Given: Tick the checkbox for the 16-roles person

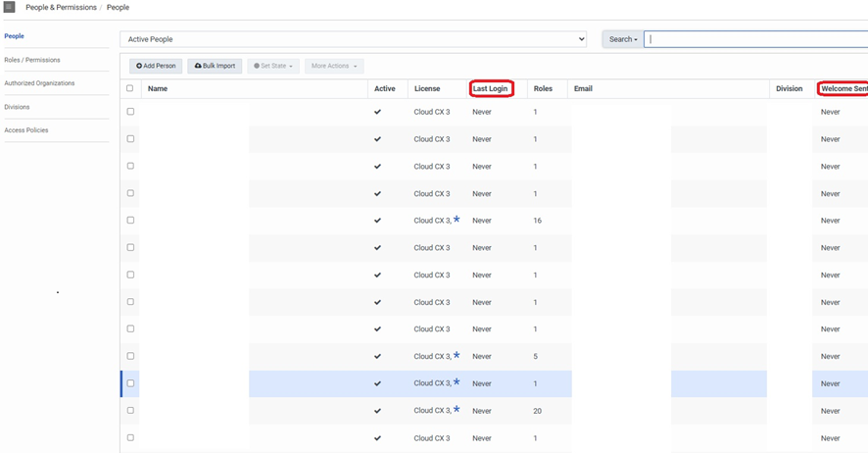Looking at the screenshot, I should (x=130, y=220).
